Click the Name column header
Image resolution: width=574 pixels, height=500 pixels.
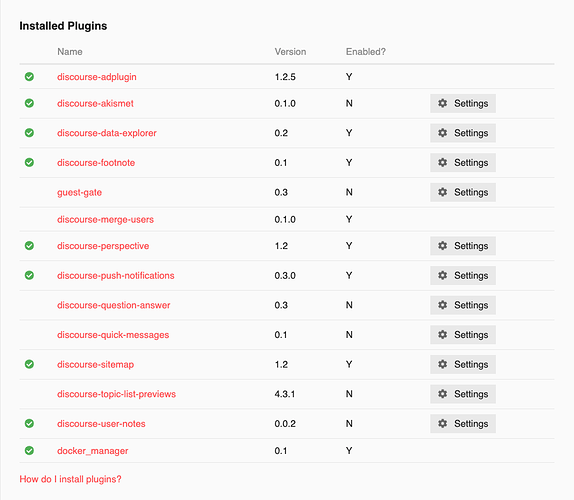coord(70,52)
